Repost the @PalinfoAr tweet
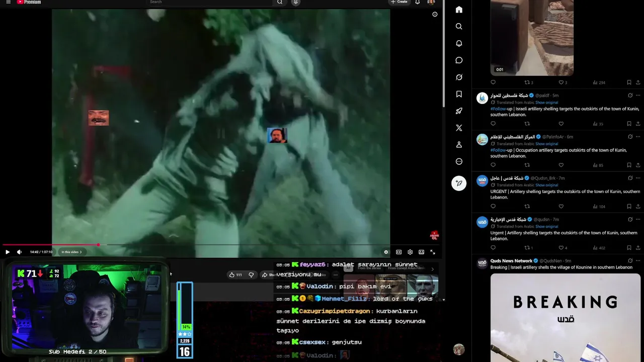 click(x=527, y=165)
